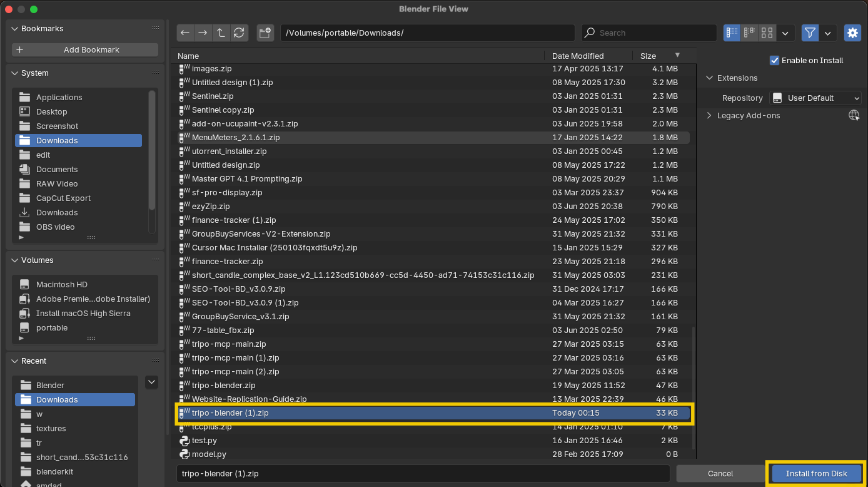This screenshot has height=487, width=868.
Task: Expand the Legacy Add-ons section
Action: [x=709, y=115]
